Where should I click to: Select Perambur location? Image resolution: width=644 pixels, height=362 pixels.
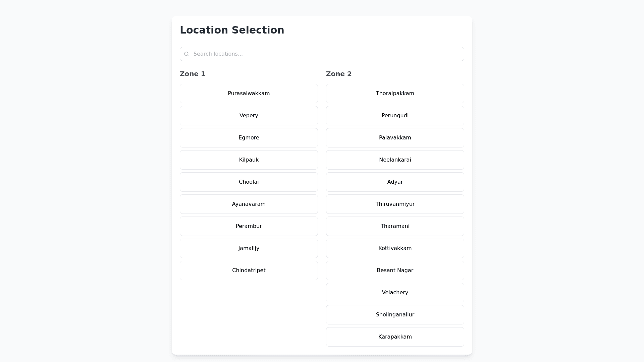(x=249, y=226)
